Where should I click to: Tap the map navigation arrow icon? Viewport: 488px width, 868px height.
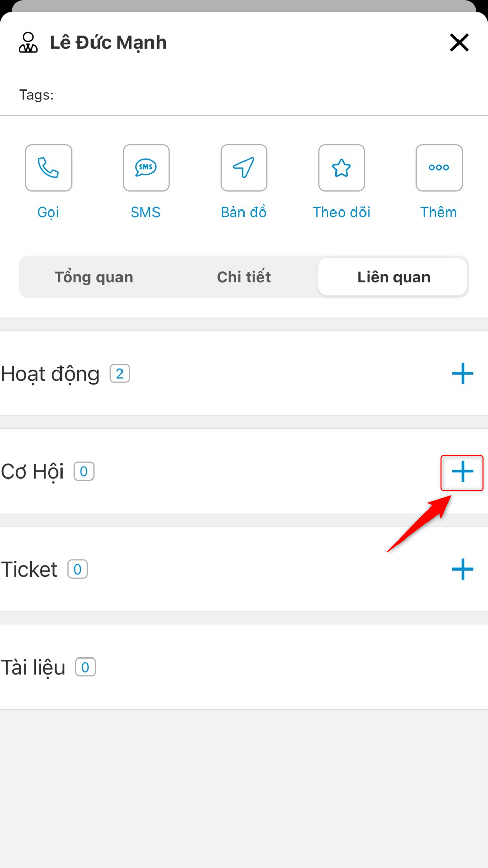(x=244, y=168)
